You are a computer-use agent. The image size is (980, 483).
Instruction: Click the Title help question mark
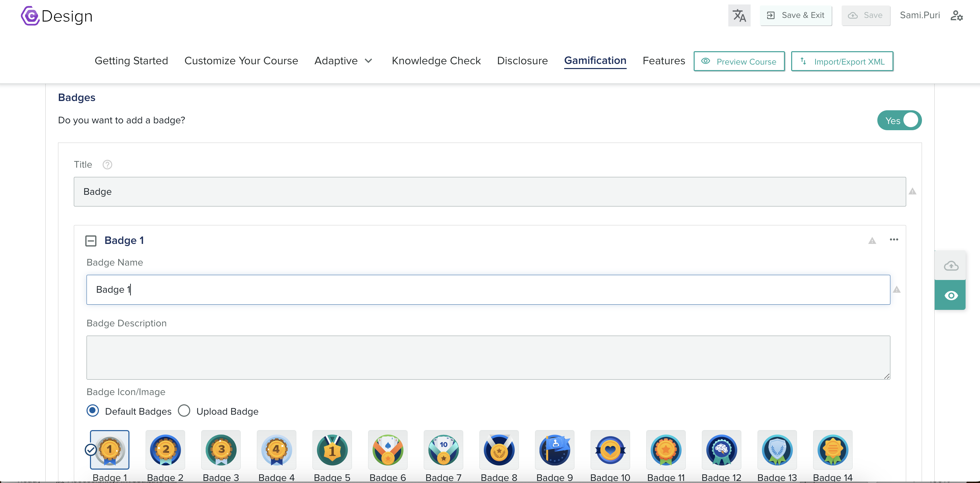pyautogui.click(x=107, y=165)
